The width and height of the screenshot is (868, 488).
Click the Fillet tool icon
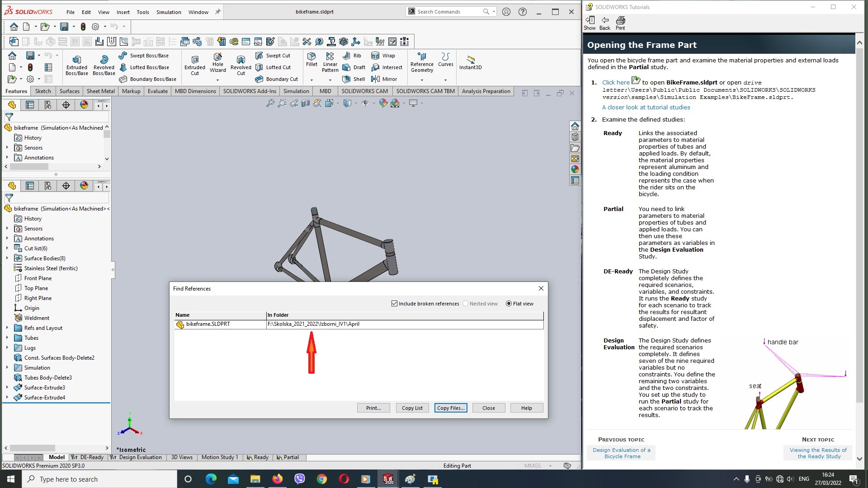tap(310, 59)
